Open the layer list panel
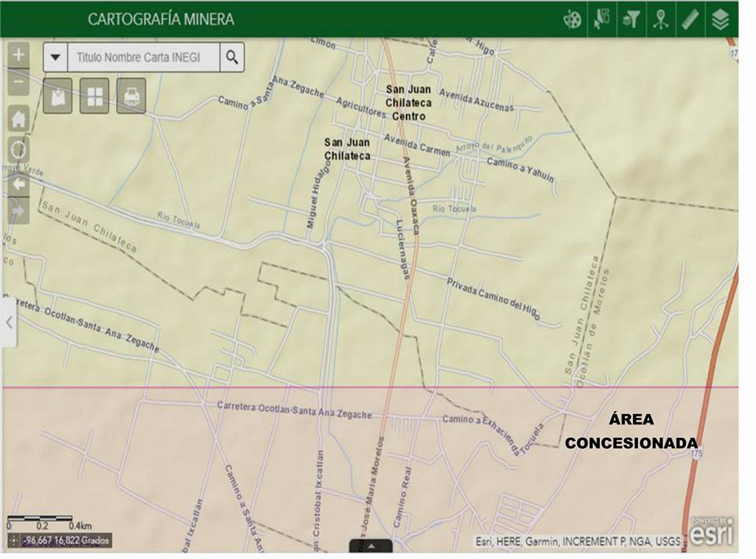The width and height of the screenshot is (756, 559). 720,20
